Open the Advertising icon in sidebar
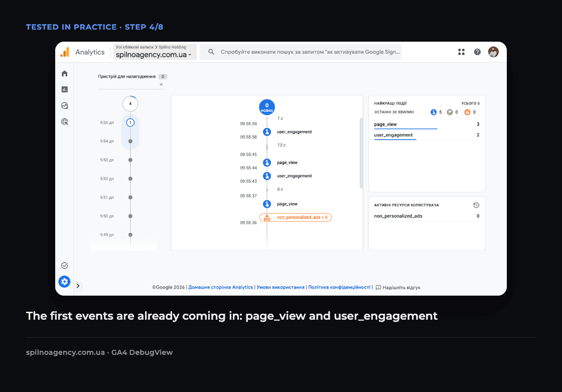 click(x=65, y=121)
